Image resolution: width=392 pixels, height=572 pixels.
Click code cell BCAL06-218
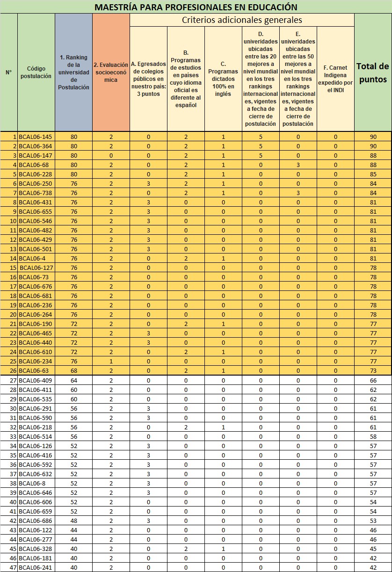pyautogui.click(x=36, y=427)
